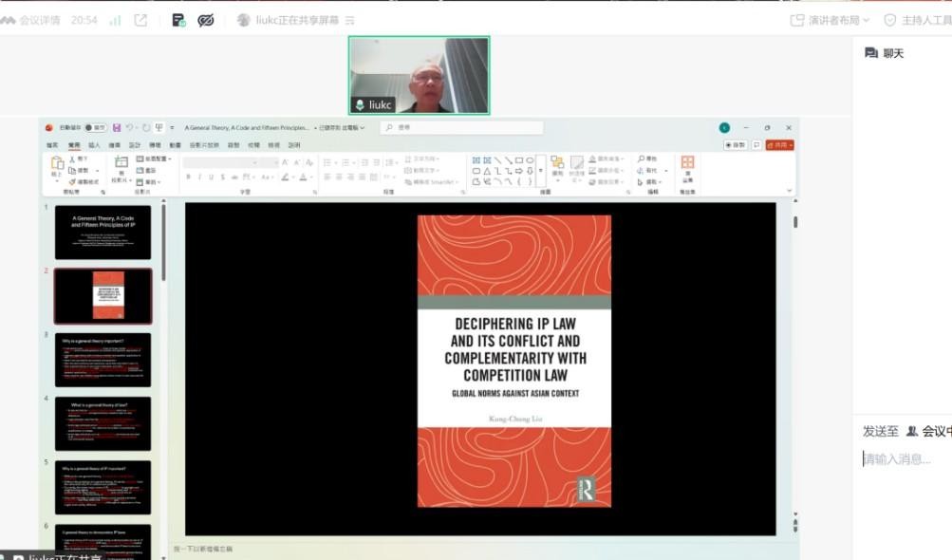This screenshot has height=560, width=952.
Task: Collapse the PowerPoint ribbon chevron
Action: (x=789, y=190)
